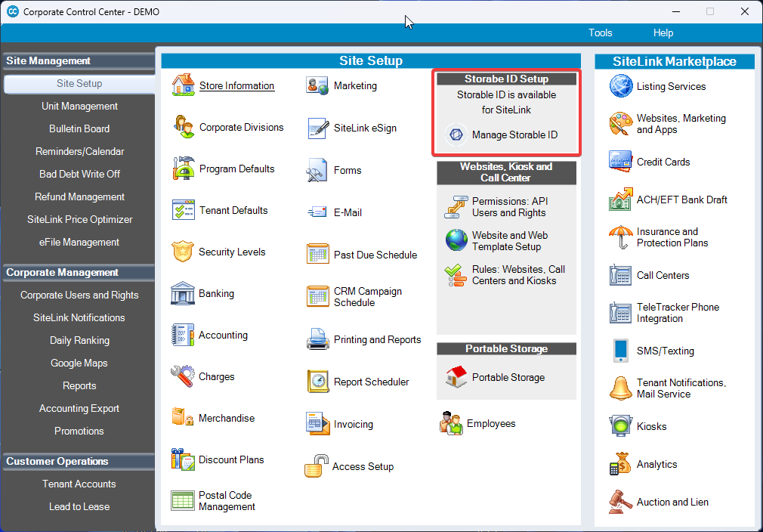Open the Help menu
Viewport: 763px width, 532px height.
click(663, 32)
